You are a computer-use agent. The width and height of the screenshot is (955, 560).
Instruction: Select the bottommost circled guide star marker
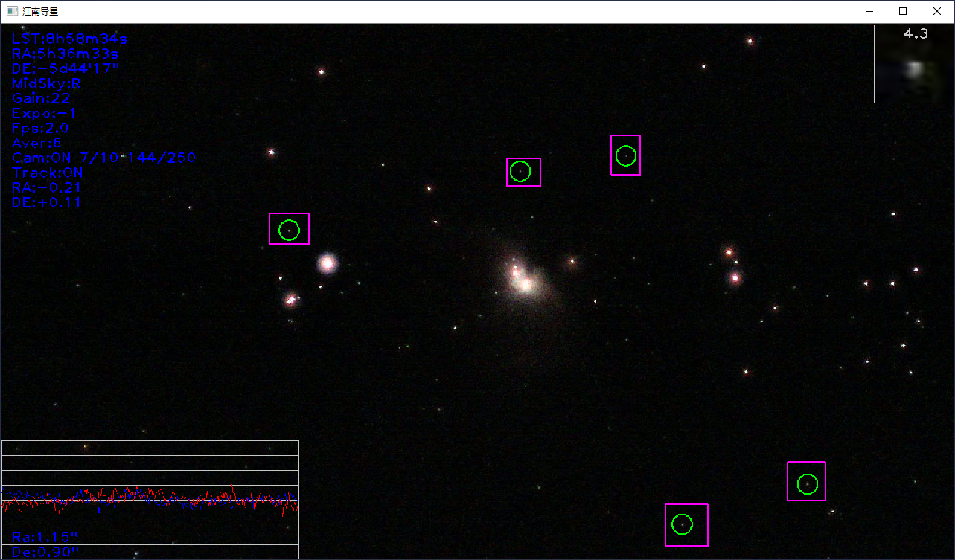tap(682, 524)
